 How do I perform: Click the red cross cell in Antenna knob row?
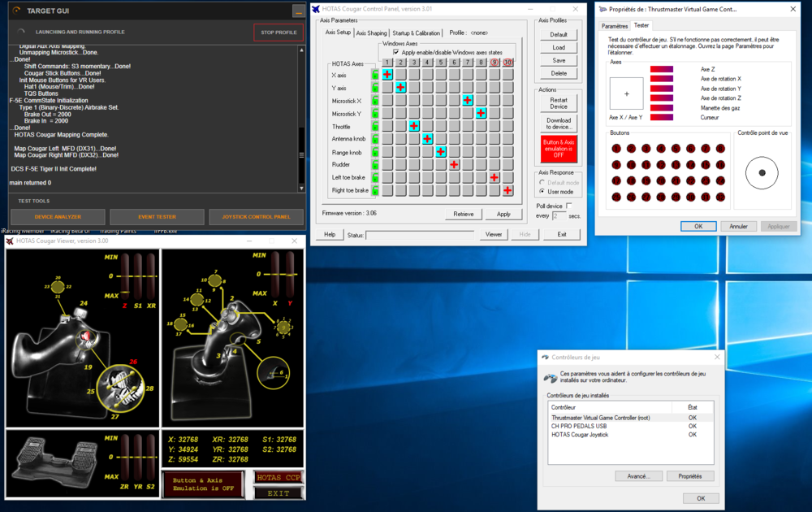pos(427,139)
